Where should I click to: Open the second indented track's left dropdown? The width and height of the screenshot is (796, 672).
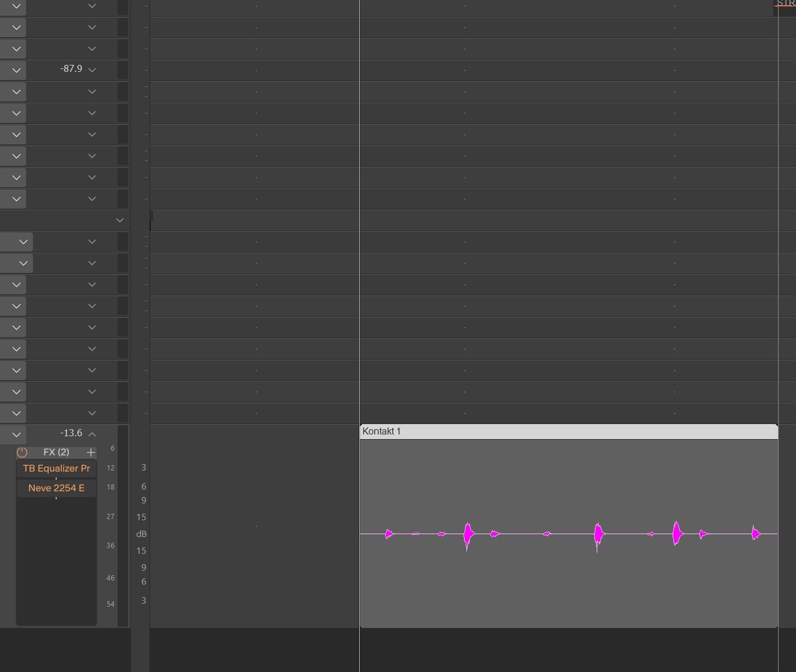click(23, 263)
